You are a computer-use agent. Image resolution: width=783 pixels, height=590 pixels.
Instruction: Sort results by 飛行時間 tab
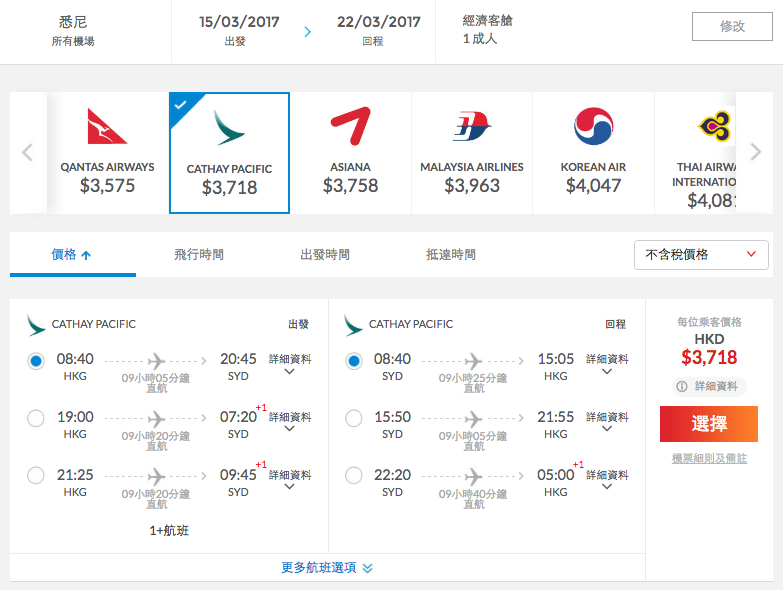[x=199, y=255]
